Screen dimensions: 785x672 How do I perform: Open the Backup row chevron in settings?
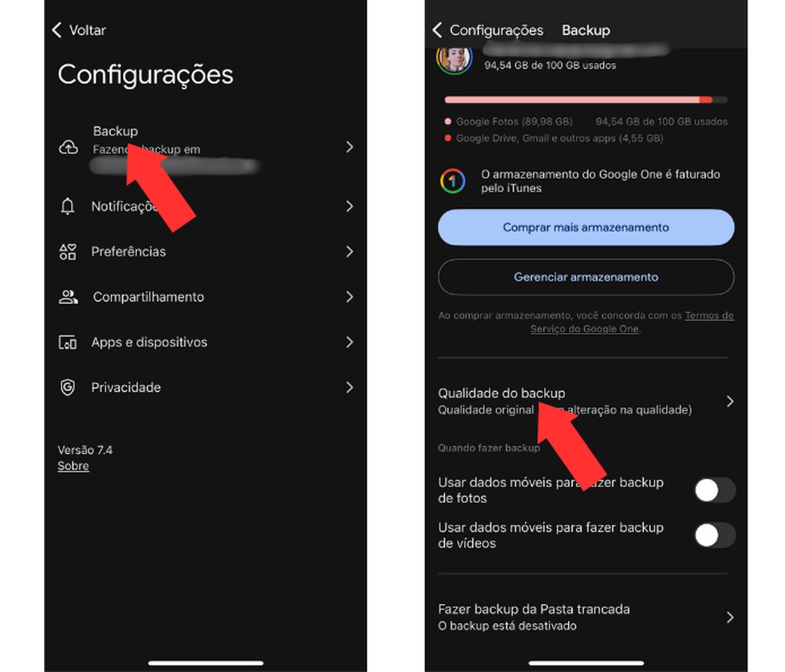pos(349,147)
